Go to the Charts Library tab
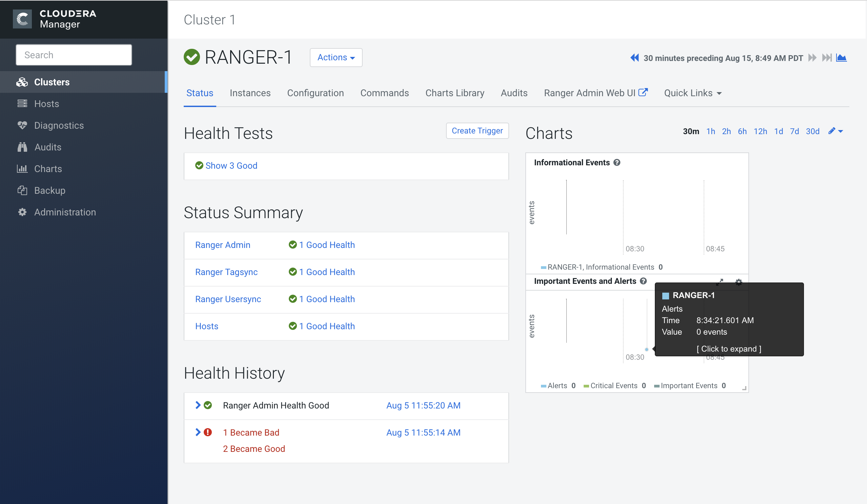 click(x=455, y=93)
